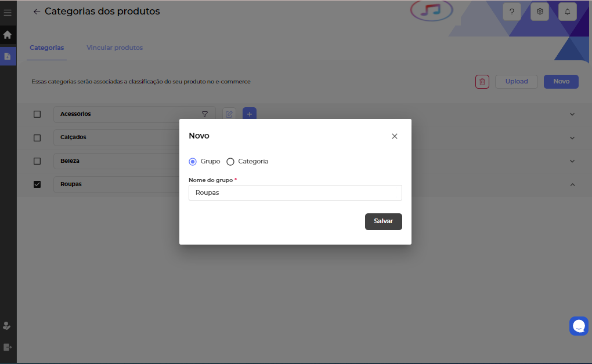This screenshot has height=364, width=592.
Task: Open the notifications bell icon
Action: tap(567, 12)
